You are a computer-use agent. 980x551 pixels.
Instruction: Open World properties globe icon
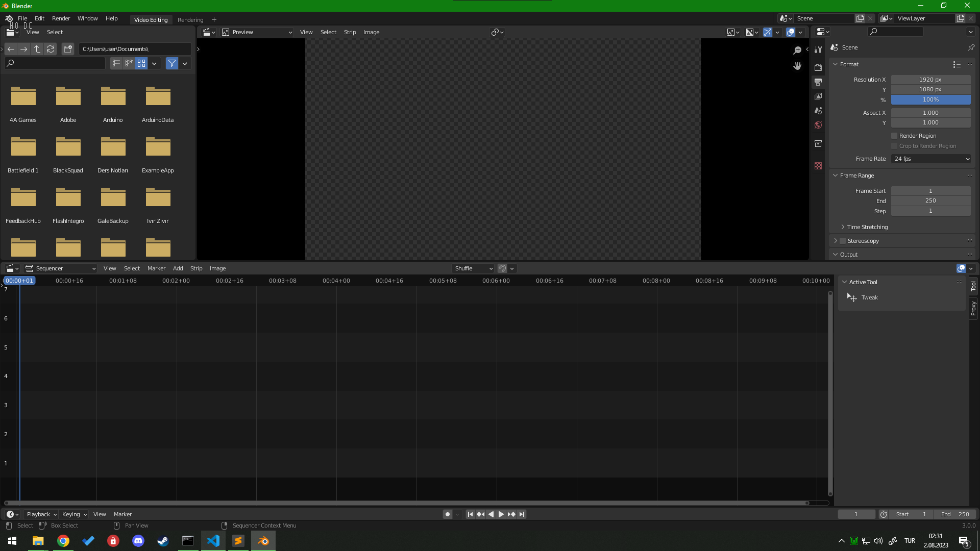(x=818, y=125)
